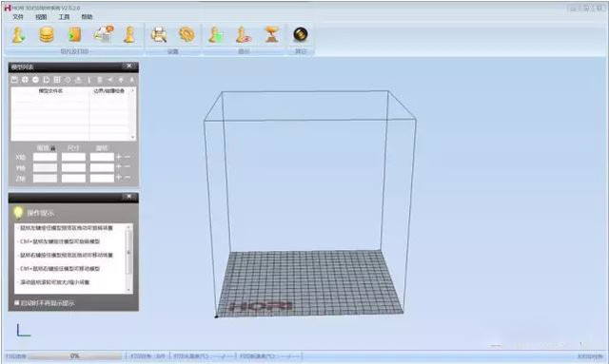Click the gold trophy-shaped toolbar icon
This screenshot has width=609, height=364.
click(x=271, y=34)
